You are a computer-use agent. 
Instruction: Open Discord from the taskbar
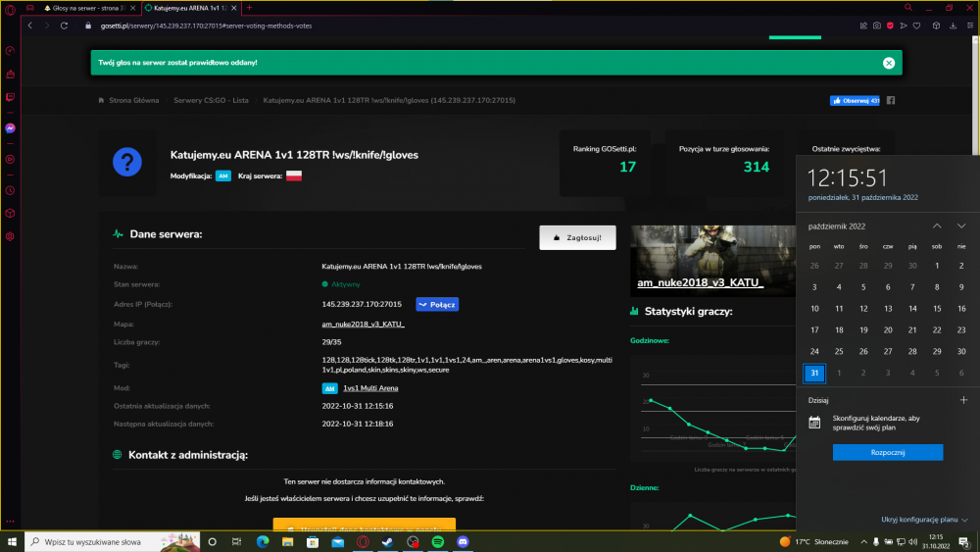coord(463,541)
